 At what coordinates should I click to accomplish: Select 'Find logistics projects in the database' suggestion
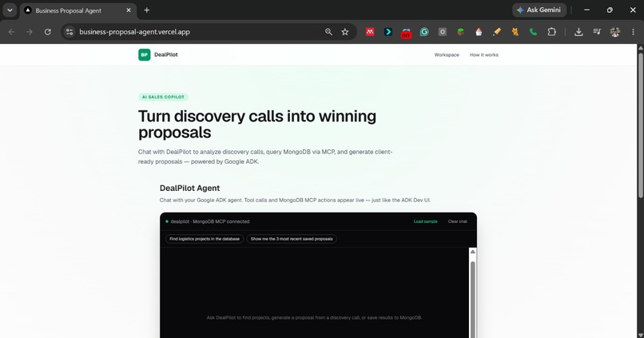[205, 239]
